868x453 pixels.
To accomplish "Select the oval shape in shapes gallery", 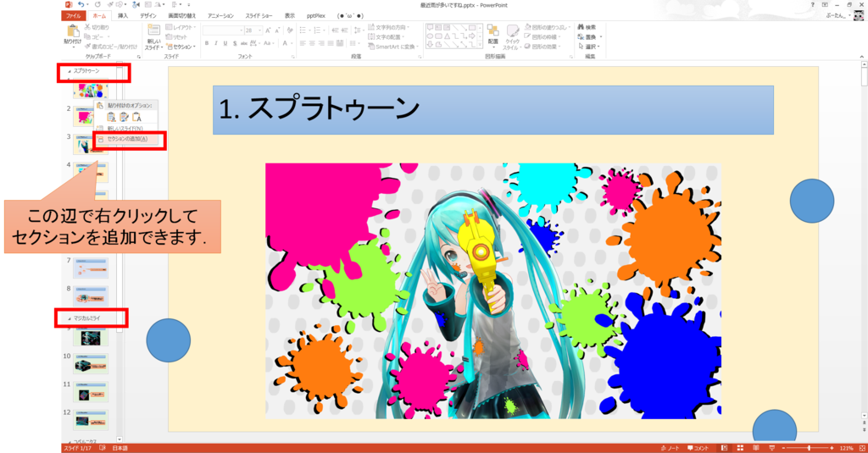I will [x=430, y=36].
